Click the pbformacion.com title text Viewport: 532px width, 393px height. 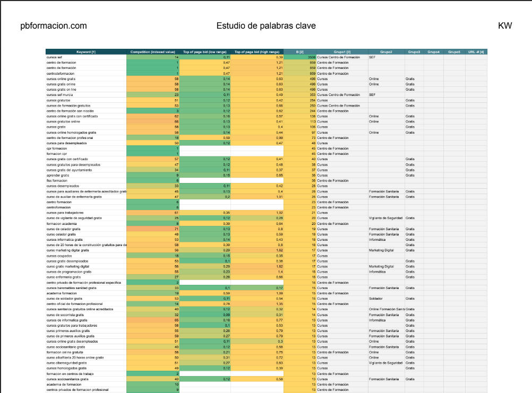click(53, 26)
